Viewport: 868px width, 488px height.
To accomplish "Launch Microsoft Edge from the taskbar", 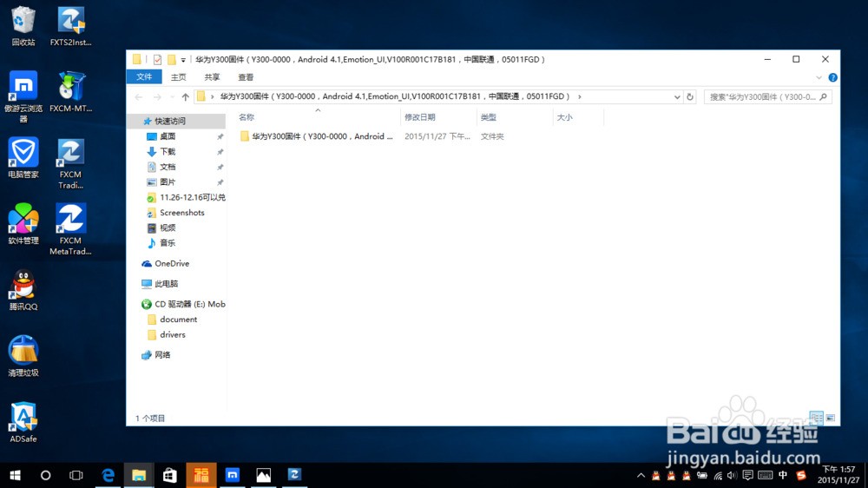I will (x=108, y=475).
